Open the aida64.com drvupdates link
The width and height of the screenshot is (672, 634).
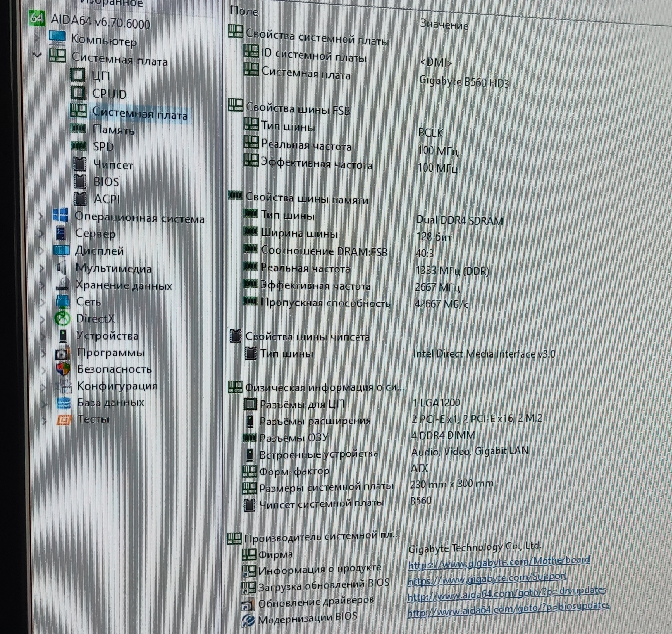pos(507,593)
